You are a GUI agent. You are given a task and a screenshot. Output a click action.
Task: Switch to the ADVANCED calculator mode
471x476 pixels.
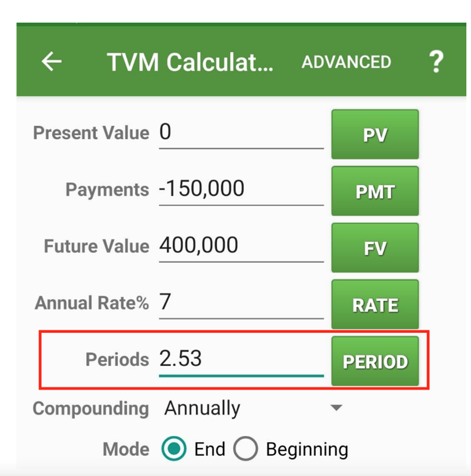(x=346, y=62)
